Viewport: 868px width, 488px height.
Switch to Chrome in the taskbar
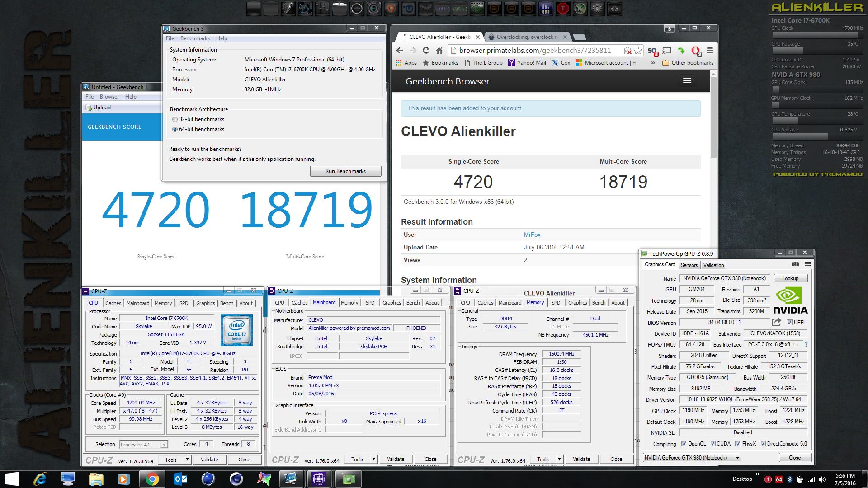[152, 479]
